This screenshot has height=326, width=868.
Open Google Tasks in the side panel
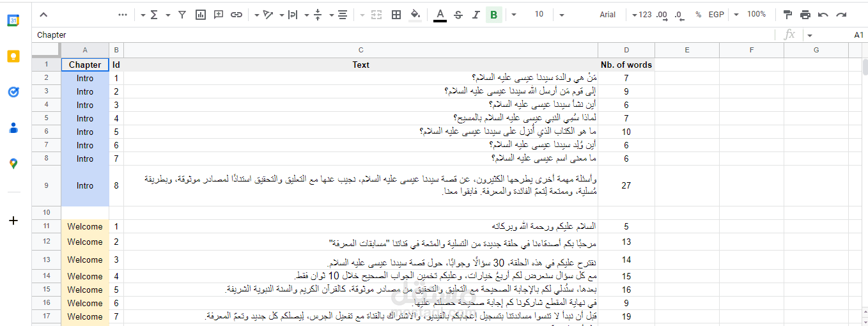(13, 92)
